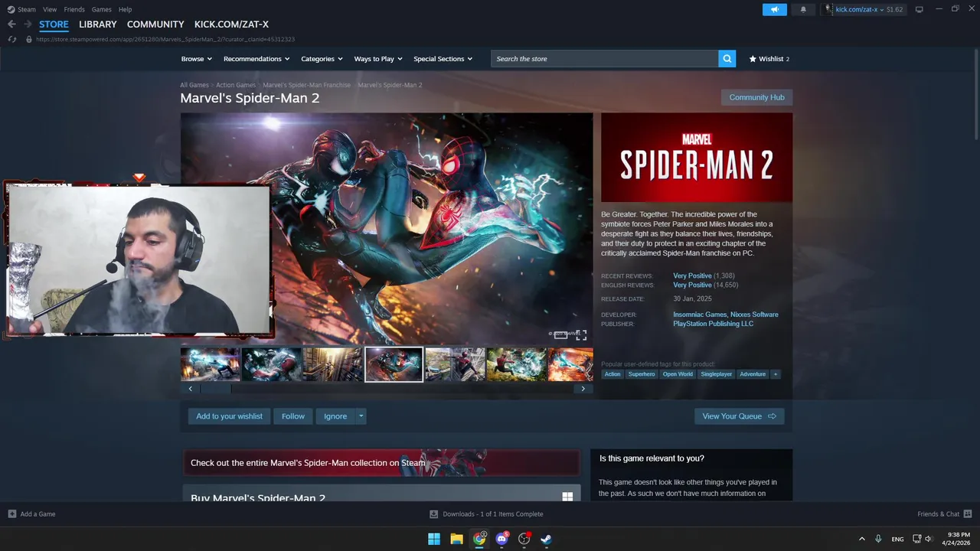The image size is (980, 551).
Task: Select the STORE tab
Action: click(54, 24)
